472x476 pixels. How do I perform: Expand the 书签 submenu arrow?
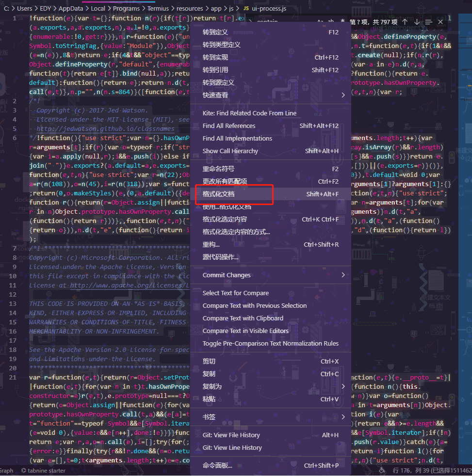343,417
